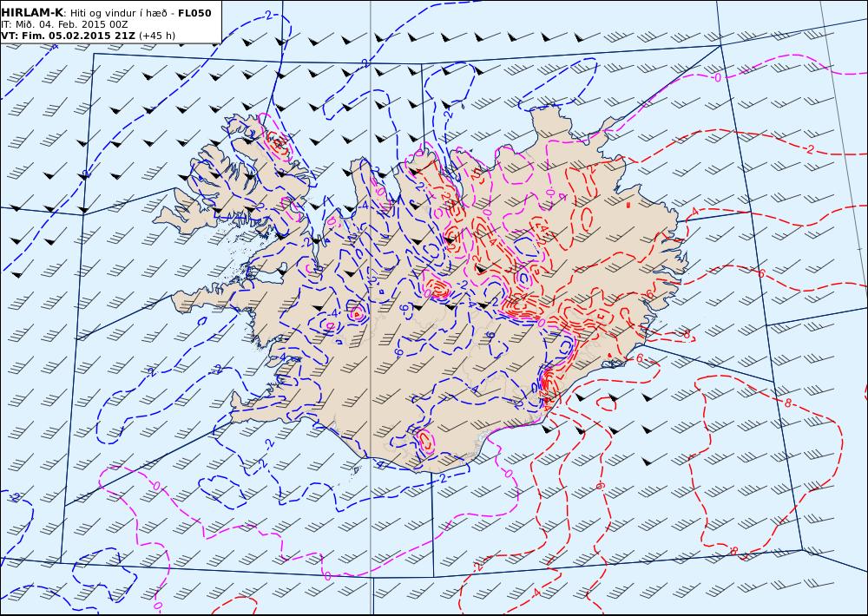This screenshot has height=616, width=868.
Task: Click the "IT: Mið. 04. Feb. 2015 00Z" line
Action: click(65, 24)
